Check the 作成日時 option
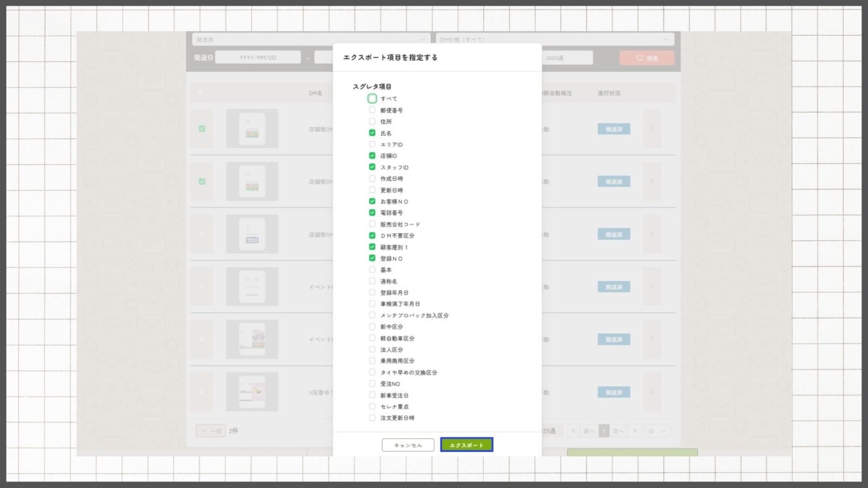868x488 pixels. pos(372,178)
